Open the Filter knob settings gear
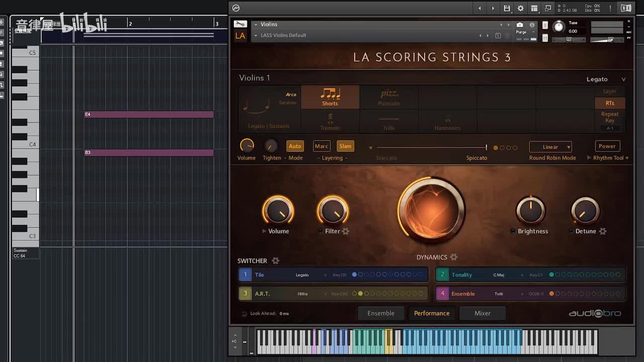The width and height of the screenshot is (644, 362). tap(346, 231)
